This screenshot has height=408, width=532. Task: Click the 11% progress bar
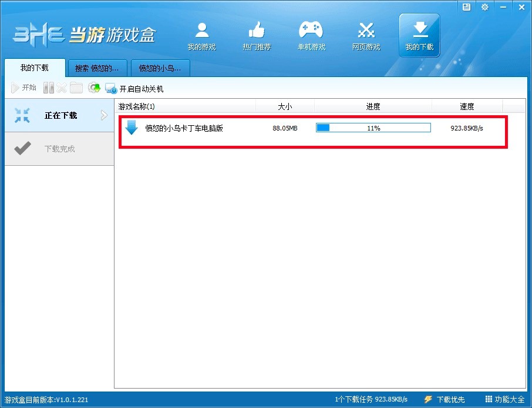click(x=373, y=128)
